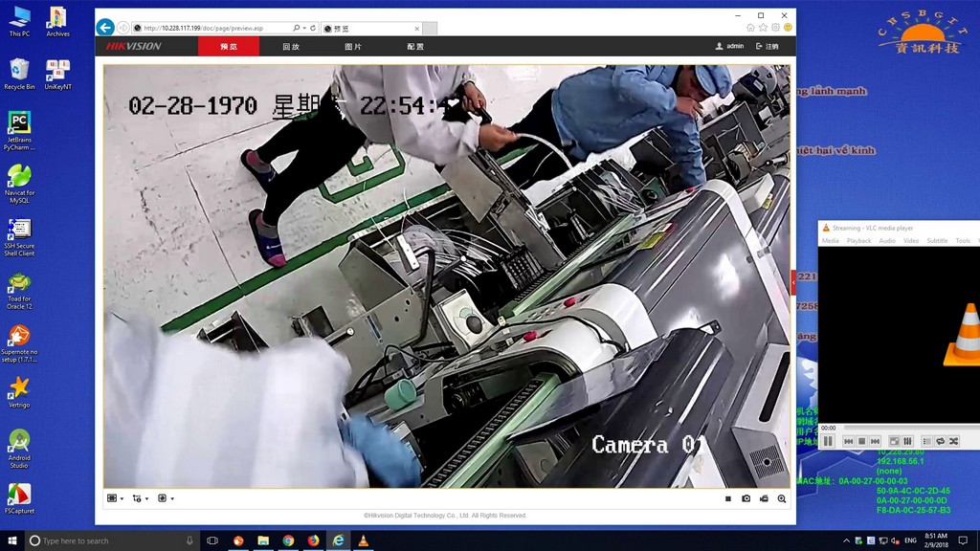The width and height of the screenshot is (980, 551).
Task: Click the VLC pause button
Action: [x=828, y=442]
